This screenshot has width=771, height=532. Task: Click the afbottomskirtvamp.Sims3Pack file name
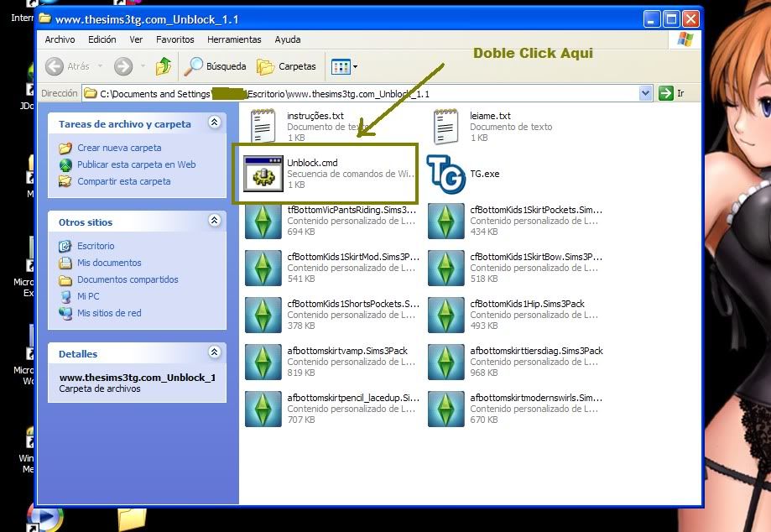click(347, 351)
